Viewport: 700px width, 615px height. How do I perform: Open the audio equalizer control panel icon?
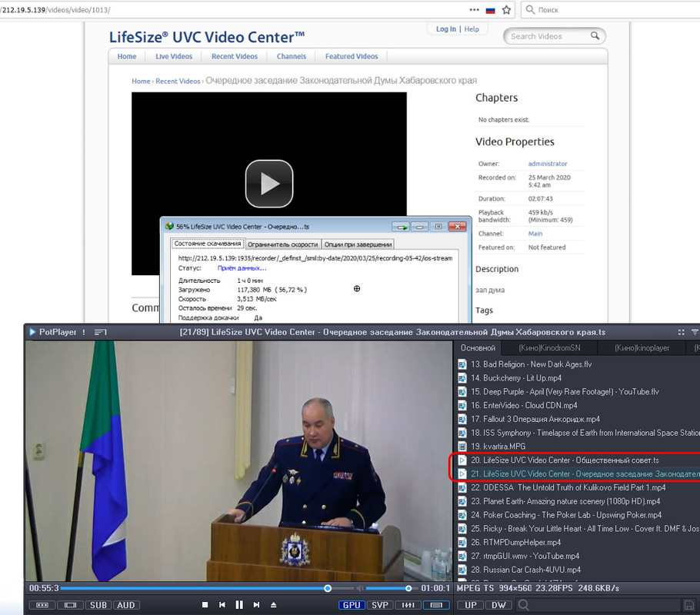coord(408,605)
